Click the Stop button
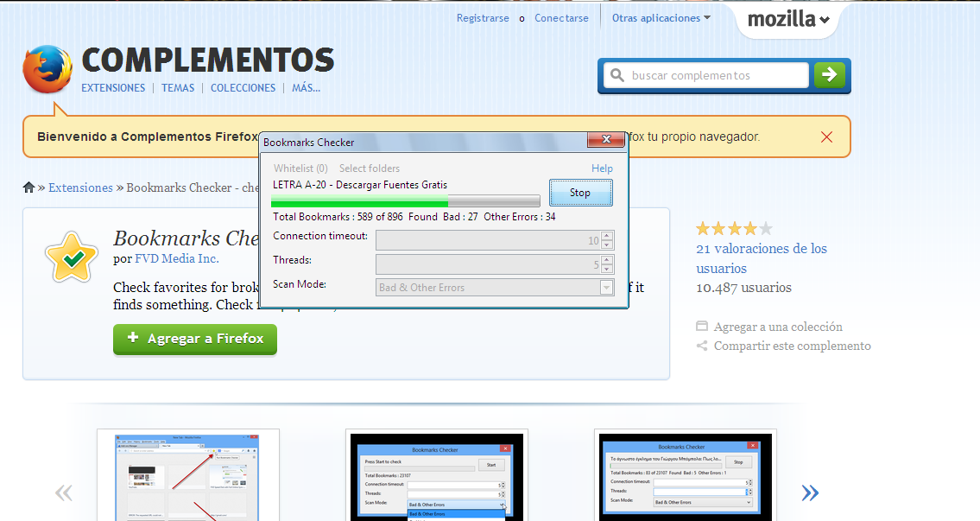The width and height of the screenshot is (980, 521). coord(580,193)
